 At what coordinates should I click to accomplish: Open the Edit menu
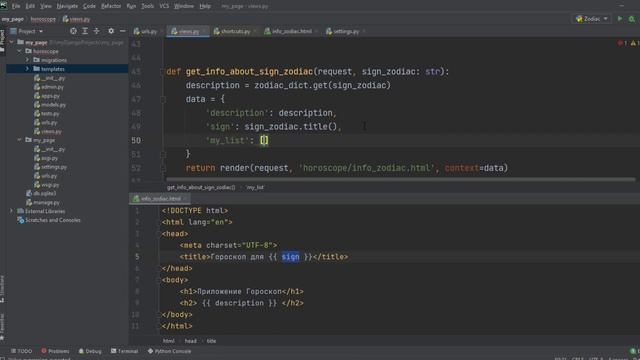coord(30,6)
